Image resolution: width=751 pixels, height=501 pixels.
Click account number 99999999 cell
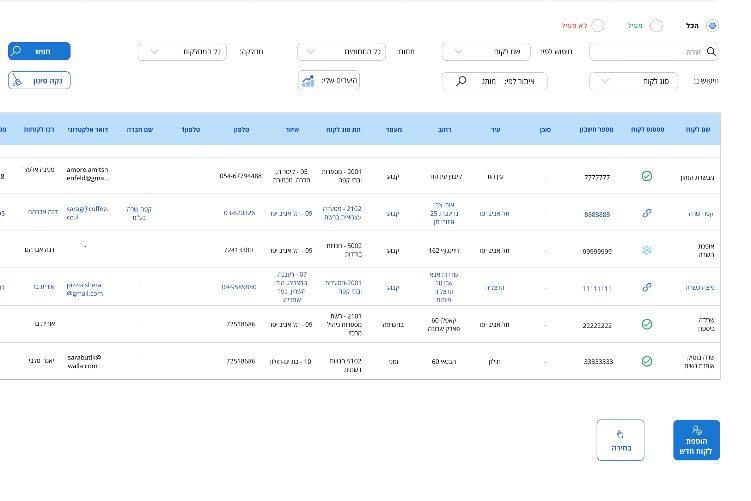[x=597, y=251]
